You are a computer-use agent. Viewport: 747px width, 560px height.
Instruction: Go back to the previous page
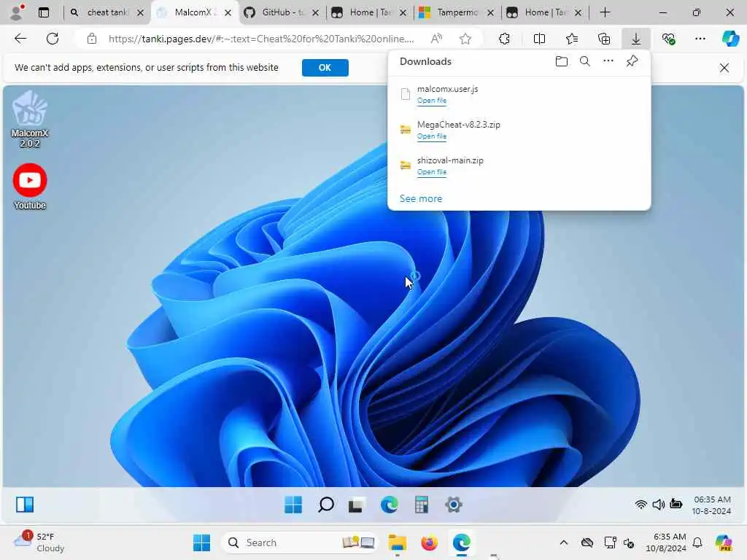click(20, 39)
